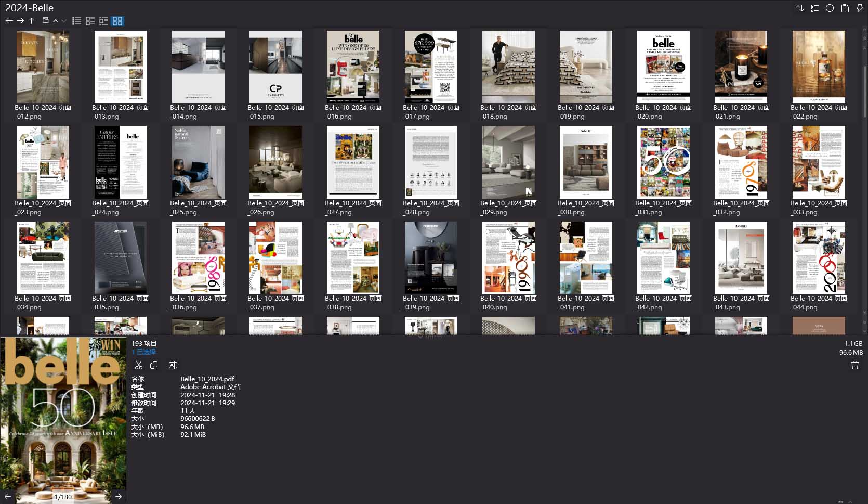868x504 pixels.
Task: Switch to plain list view
Action: 76,21
